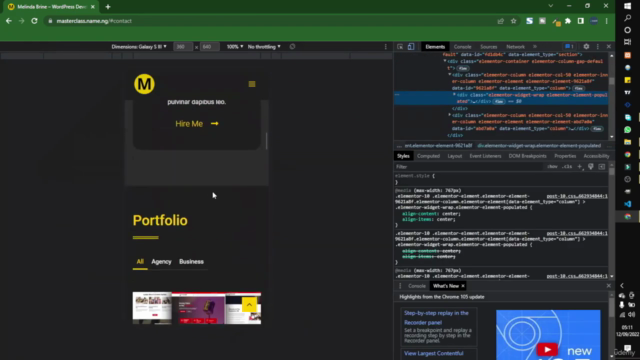Click the Hire Me link
Viewport: 640px width, 360px height.
(197, 124)
